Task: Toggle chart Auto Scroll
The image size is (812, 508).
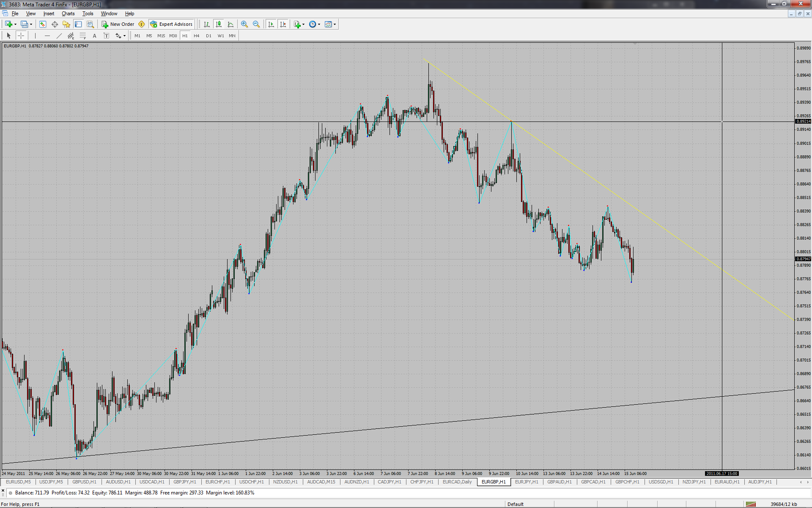Action: [x=271, y=24]
